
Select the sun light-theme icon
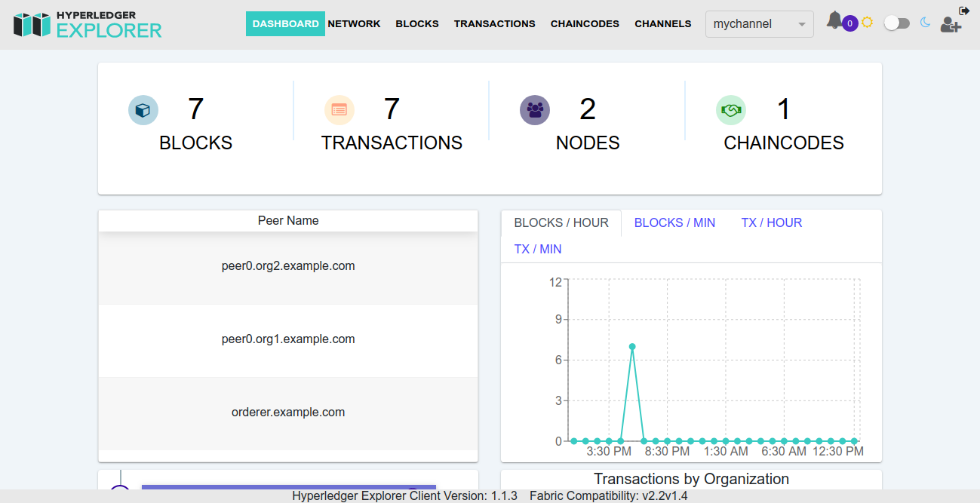[866, 22]
